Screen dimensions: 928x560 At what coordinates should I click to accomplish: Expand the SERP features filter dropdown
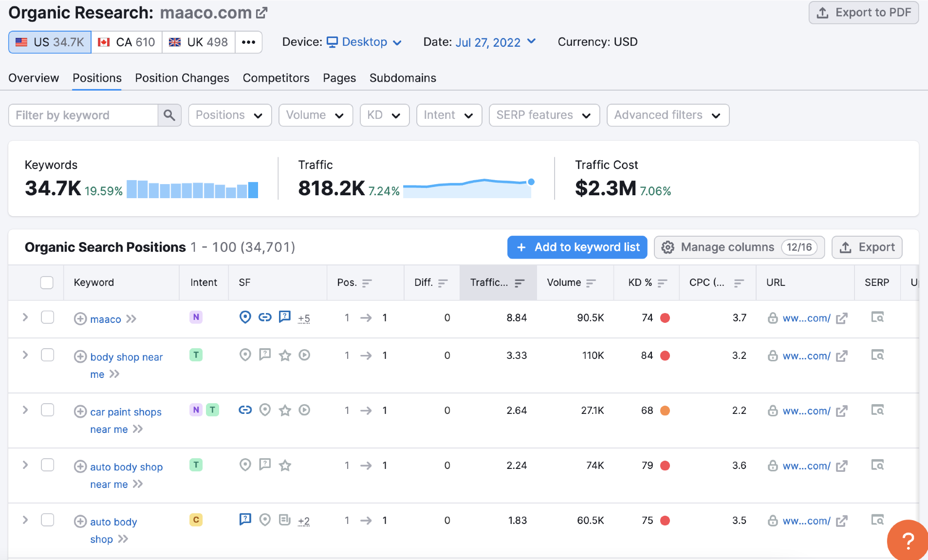(544, 115)
